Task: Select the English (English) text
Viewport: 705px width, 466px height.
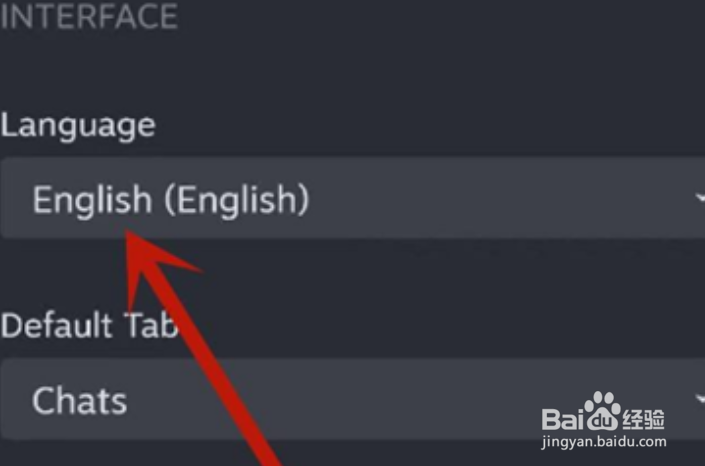Action: click(171, 200)
